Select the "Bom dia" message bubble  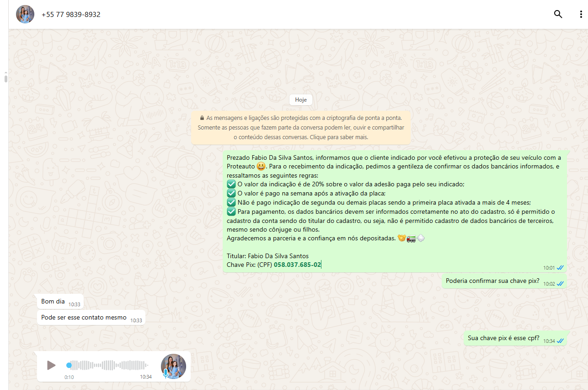53,302
